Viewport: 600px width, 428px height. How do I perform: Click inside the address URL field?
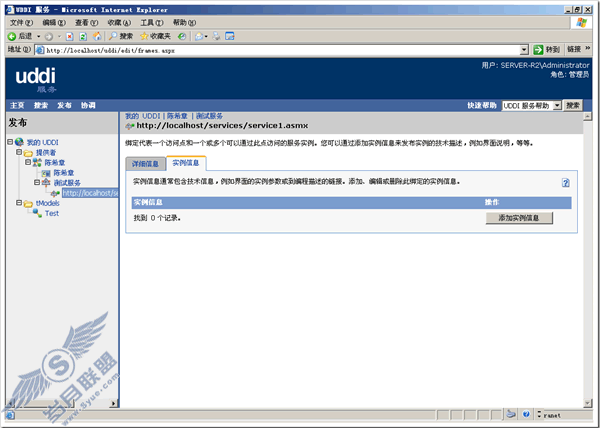281,50
